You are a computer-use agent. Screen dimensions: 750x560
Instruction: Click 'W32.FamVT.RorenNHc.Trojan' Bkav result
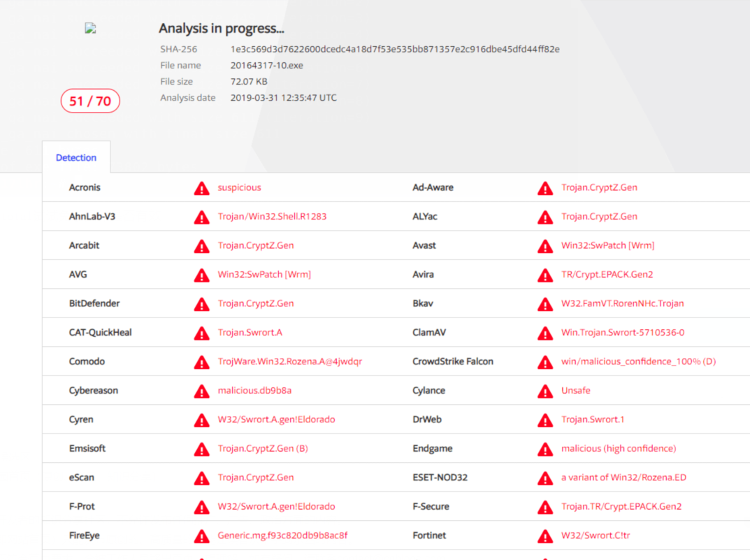pyautogui.click(x=623, y=303)
